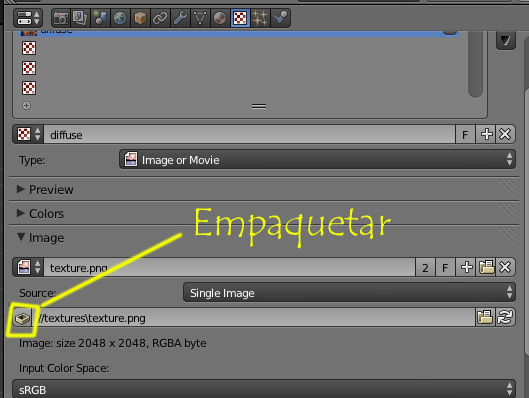Screen dimensions: 529x398
Task: Open the Physics properties tab
Action: pyautogui.click(x=280, y=18)
